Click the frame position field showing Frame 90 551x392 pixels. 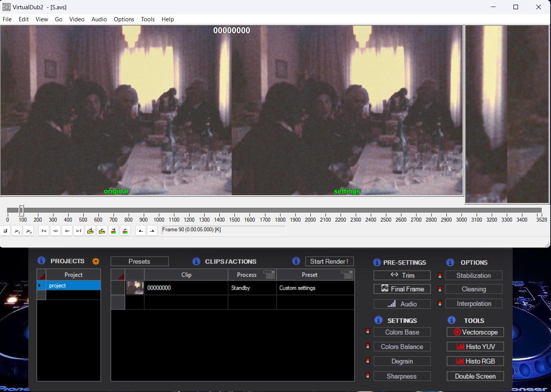[224, 230]
